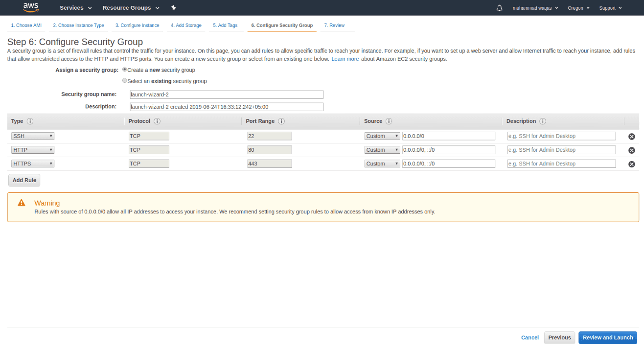
Task: Click the AWS home logo
Action: point(30,7)
